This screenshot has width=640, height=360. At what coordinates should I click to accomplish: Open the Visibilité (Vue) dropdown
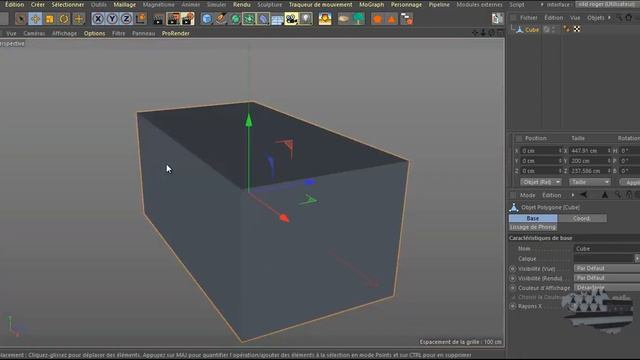607,268
